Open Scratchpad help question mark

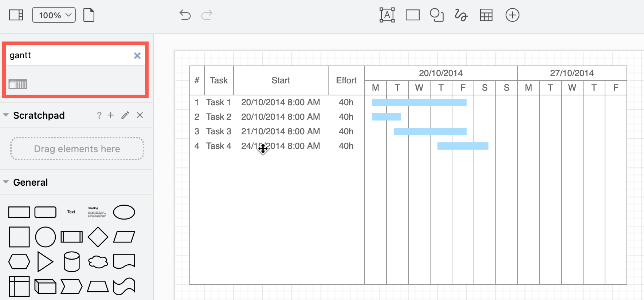[x=99, y=115]
